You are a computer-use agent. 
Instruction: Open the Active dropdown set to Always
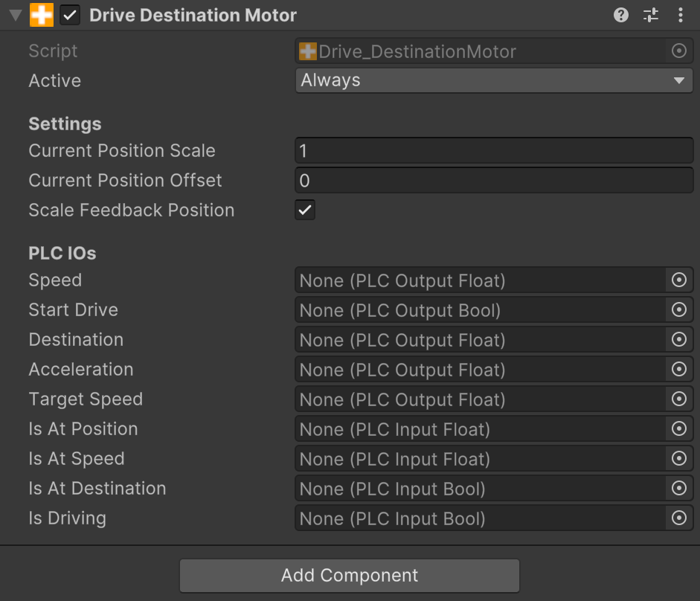coord(494,81)
